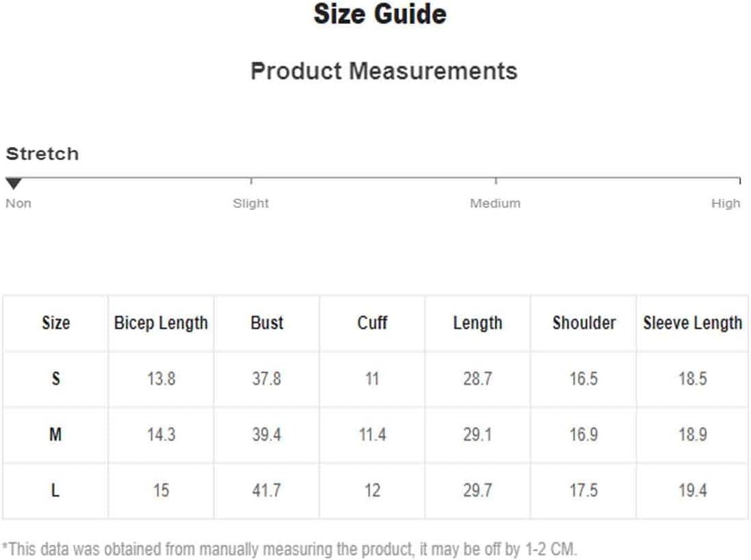Viewport: 751px width, 560px height.
Task: Select the Bust column header
Action: coord(267,323)
